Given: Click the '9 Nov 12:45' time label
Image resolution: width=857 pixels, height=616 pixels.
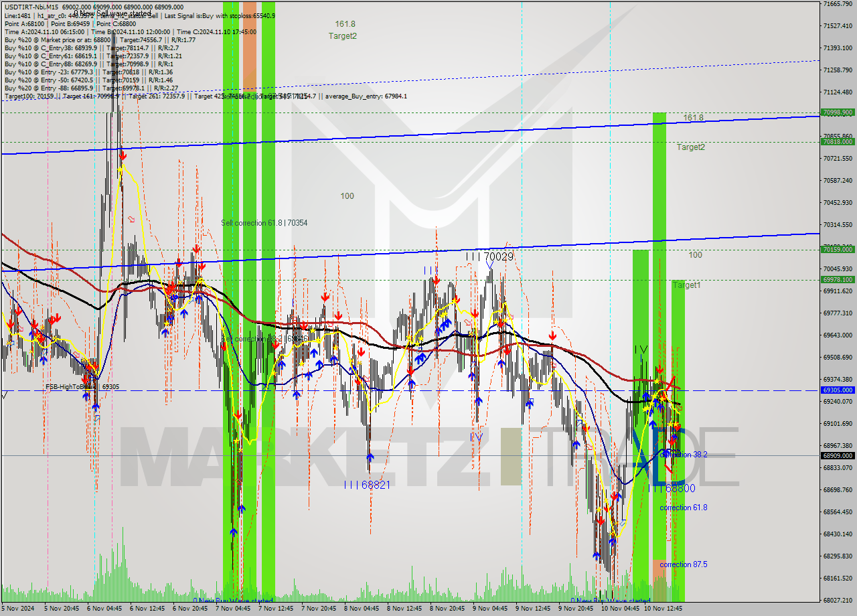Looking at the screenshot, I should coord(534,609).
